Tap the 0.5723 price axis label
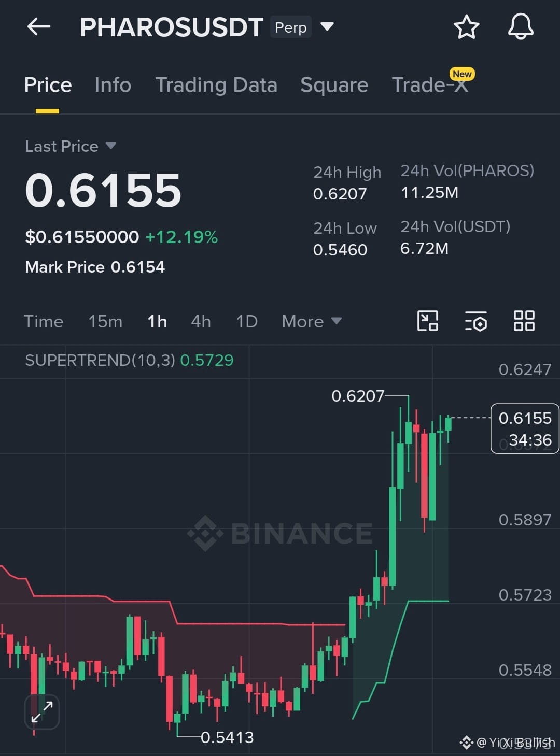This screenshot has height=756, width=560. 525,595
